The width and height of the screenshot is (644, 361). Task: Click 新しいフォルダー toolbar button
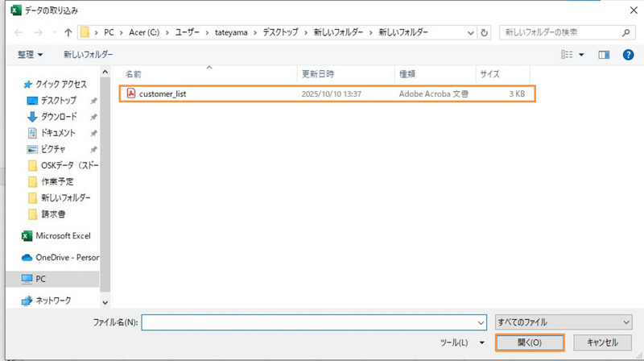88,54
